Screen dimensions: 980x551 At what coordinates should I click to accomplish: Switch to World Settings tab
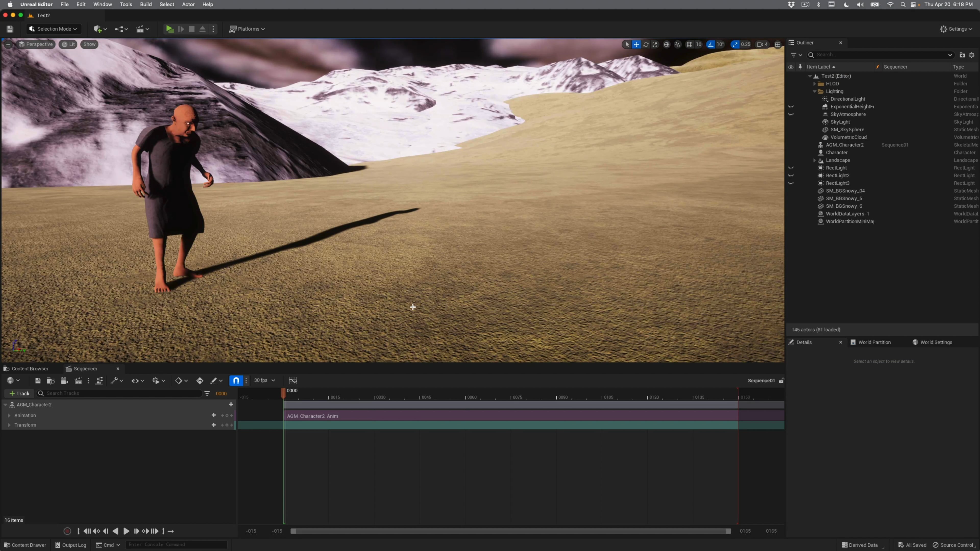coord(933,343)
